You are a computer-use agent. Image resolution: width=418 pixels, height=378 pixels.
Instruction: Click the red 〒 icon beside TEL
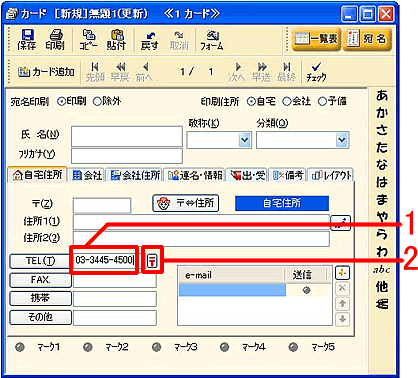click(x=152, y=260)
